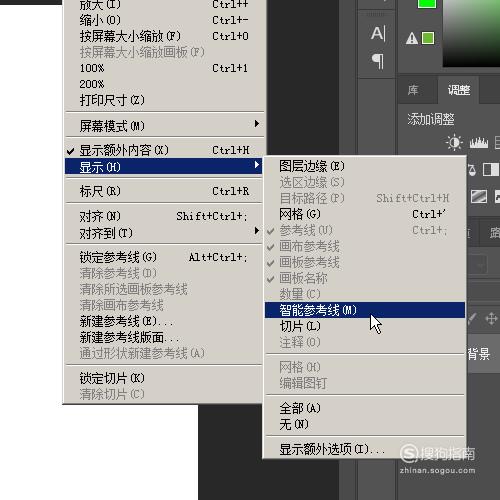500x500 pixels.
Task: Click greyed 清除切片(C) item
Action: click(165, 394)
